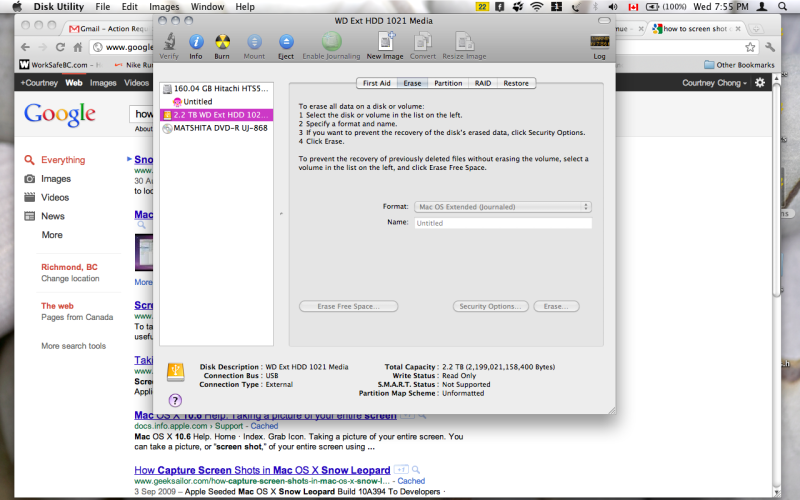Click the toolbar hide pill button
The width and height of the screenshot is (800, 500).
click(x=604, y=20)
